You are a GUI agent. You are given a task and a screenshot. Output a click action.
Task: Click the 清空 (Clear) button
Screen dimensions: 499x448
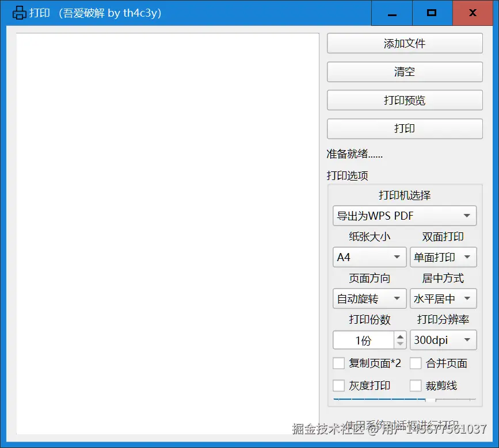[x=404, y=71]
